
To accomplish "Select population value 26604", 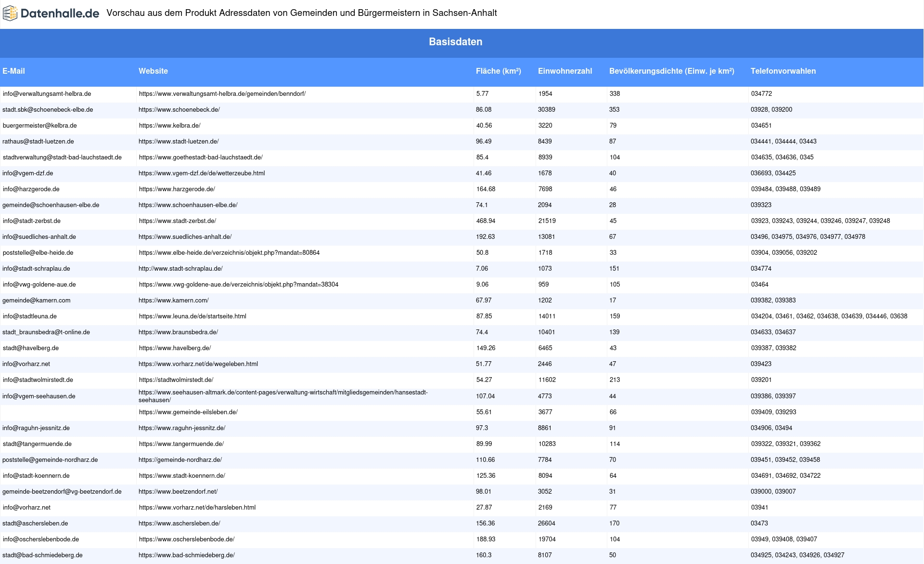I will tap(547, 524).
